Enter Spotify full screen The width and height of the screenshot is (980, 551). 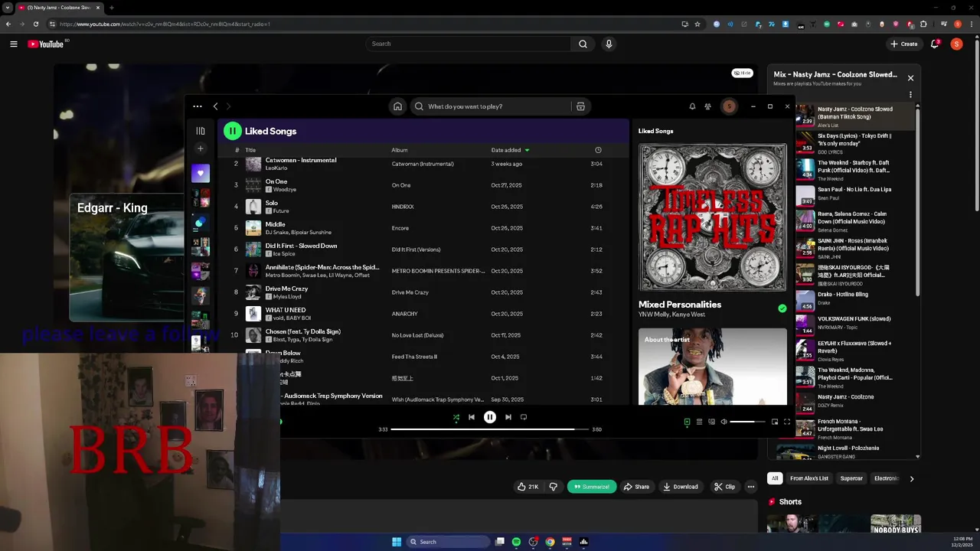(787, 422)
